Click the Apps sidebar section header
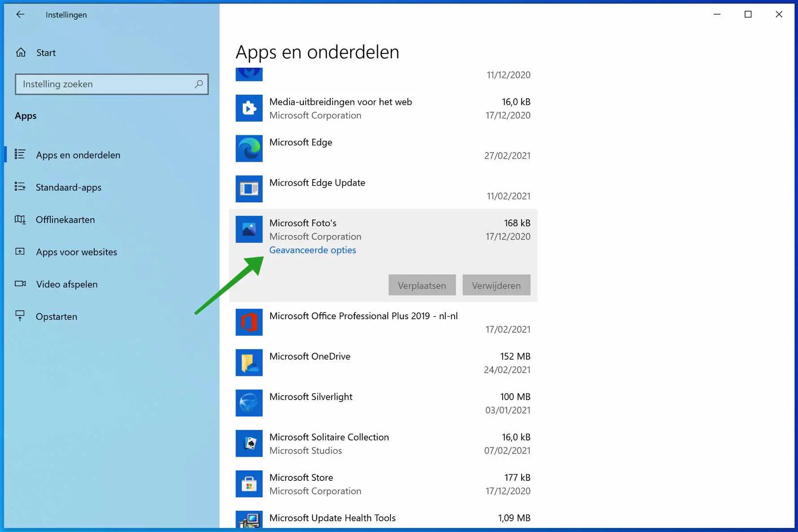Screen dimensions: 798x532 pyautogui.click(x=26, y=116)
